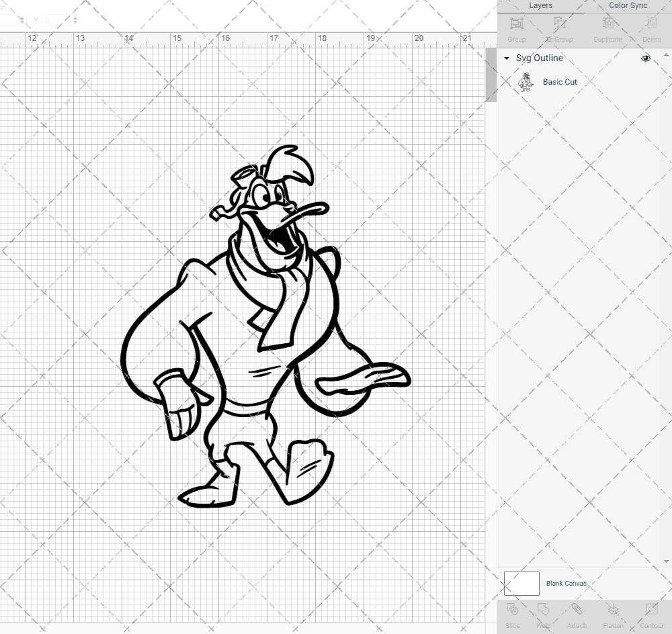Click the Flatten tool icon

(x=613, y=610)
